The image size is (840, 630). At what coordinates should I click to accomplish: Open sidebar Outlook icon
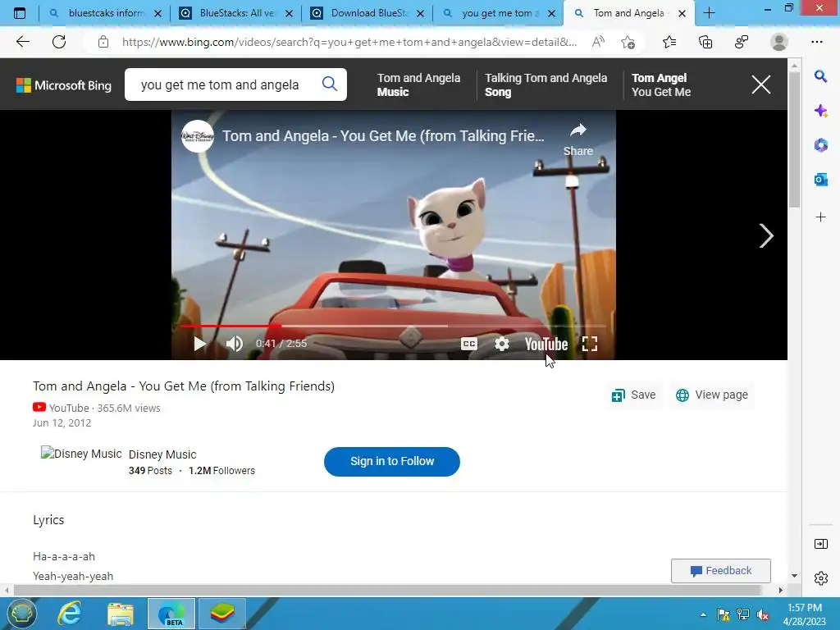click(x=820, y=180)
